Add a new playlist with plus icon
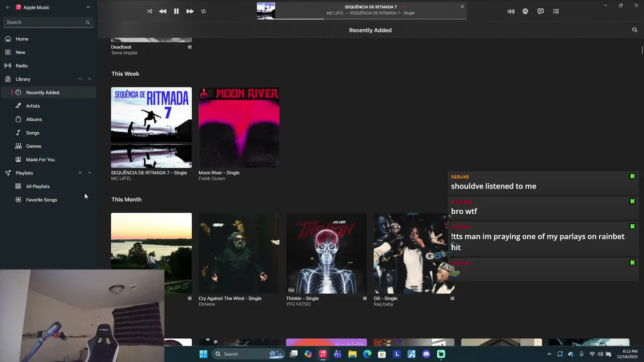The height and width of the screenshot is (362, 644). pyautogui.click(x=80, y=173)
